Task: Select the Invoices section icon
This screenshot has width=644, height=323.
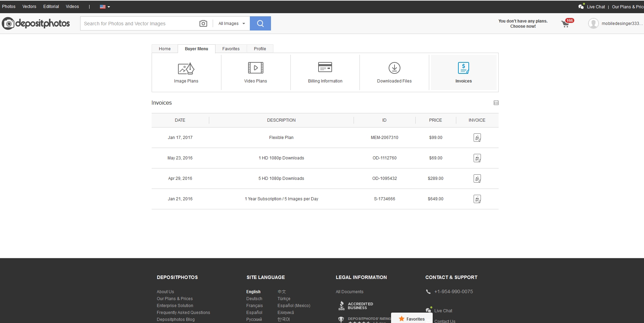Action: click(x=464, y=68)
